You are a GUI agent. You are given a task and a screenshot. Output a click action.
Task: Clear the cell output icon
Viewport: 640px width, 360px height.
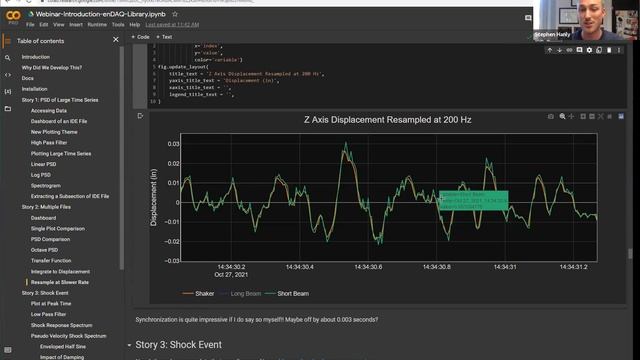(140, 116)
